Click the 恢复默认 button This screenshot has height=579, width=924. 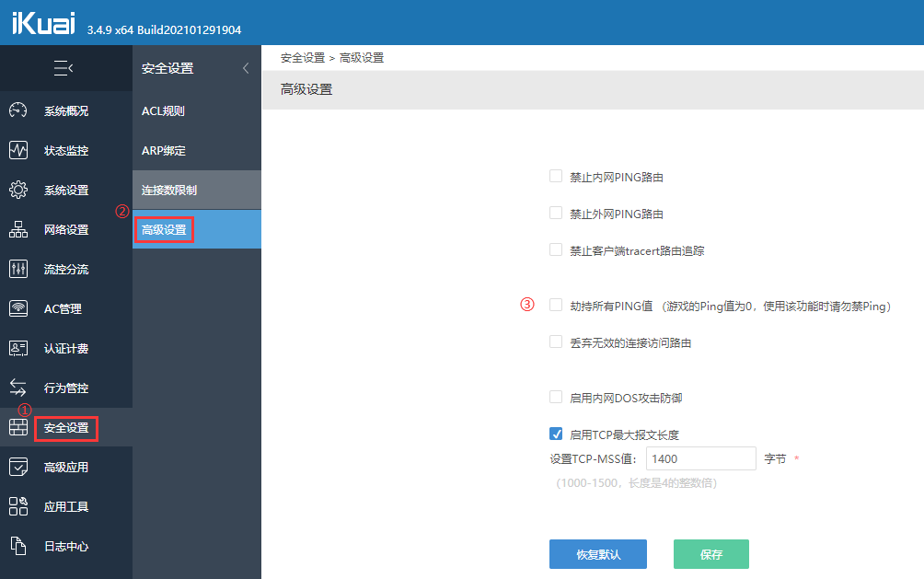(598, 554)
